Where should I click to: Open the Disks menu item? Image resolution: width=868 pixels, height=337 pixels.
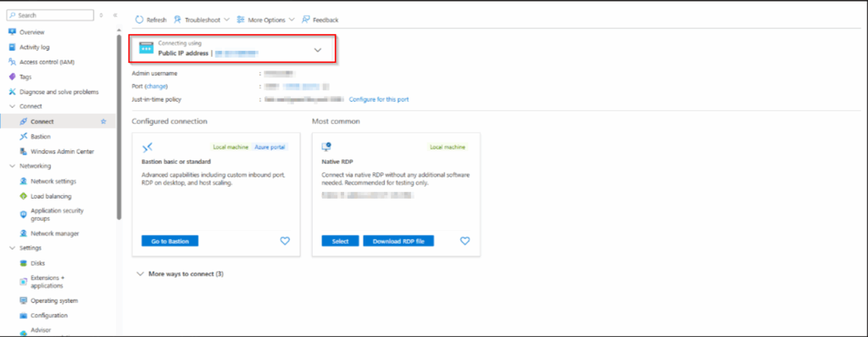click(x=38, y=263)
